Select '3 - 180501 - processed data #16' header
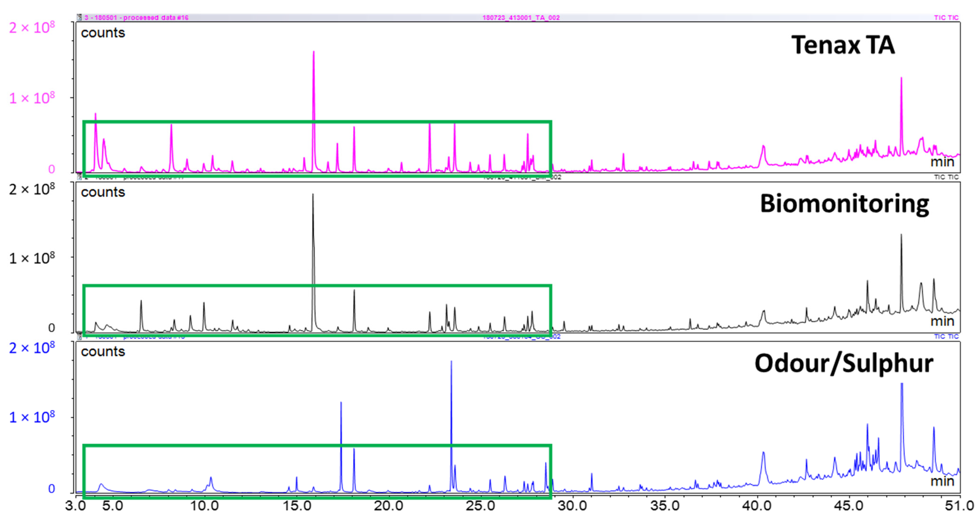Image resolution: width=980 pixels, height=523 pixels. (x=136, y=18)
